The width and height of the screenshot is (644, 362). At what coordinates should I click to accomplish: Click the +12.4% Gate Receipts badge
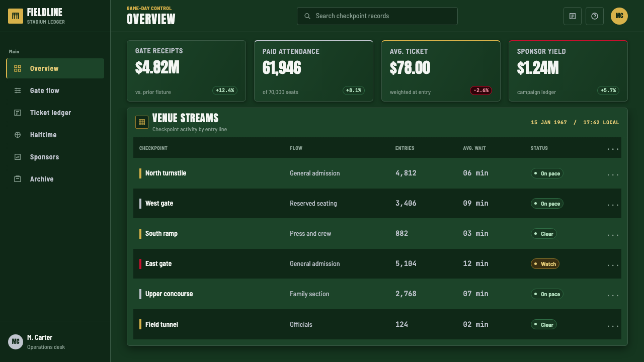tap(225, 90)
